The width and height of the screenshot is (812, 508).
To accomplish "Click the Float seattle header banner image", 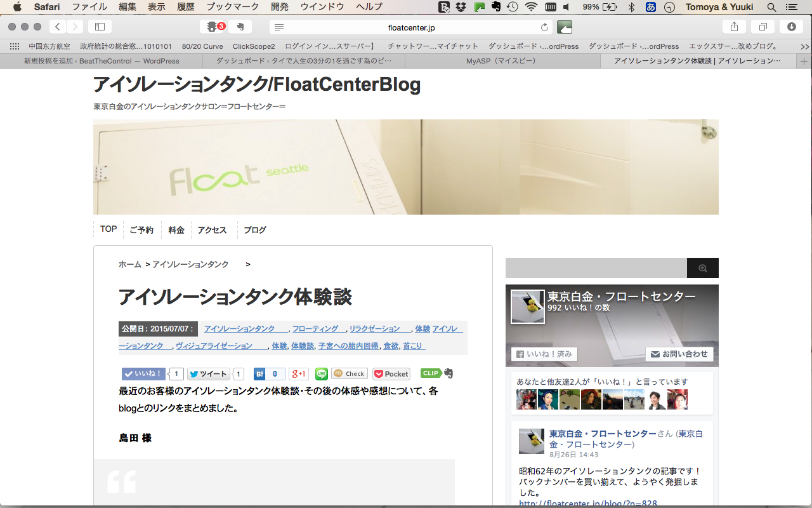I will [406, 167].
